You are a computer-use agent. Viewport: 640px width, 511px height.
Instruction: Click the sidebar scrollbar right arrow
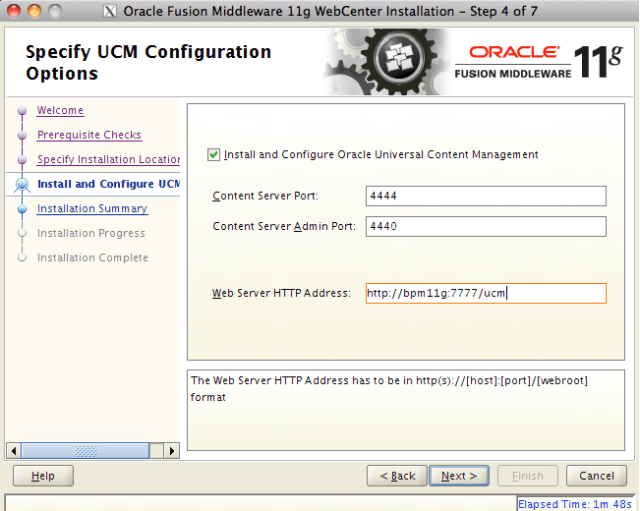click(x=172, y=451)
